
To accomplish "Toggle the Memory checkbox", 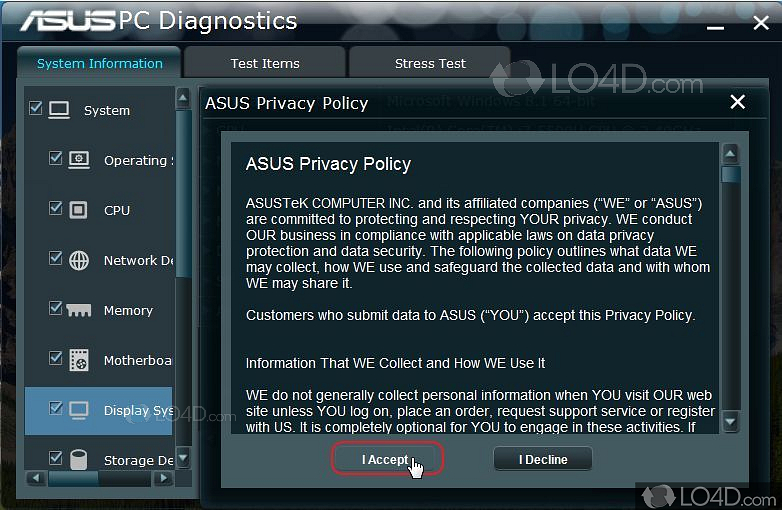I will coord(56,308).
